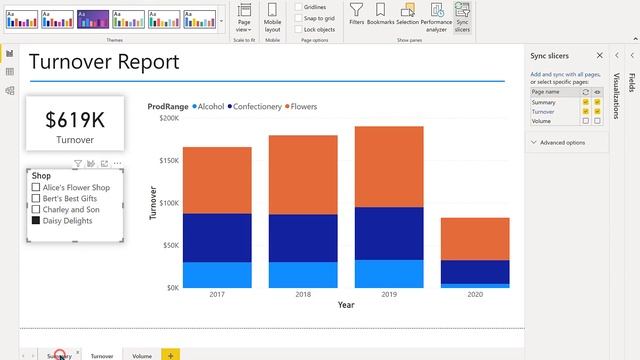Select the sixth theme thumbnail
Image resolution: width=640 pixels, height=360 pixels.
200,19
